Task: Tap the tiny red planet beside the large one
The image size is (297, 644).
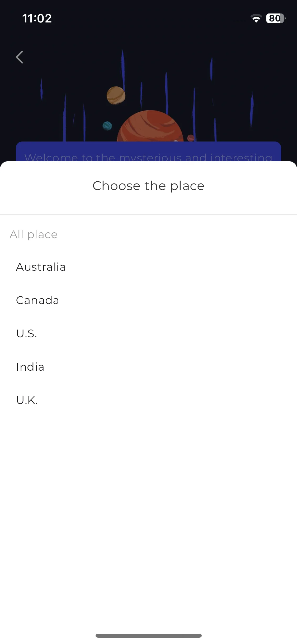Action: click(x=191, y=138)
